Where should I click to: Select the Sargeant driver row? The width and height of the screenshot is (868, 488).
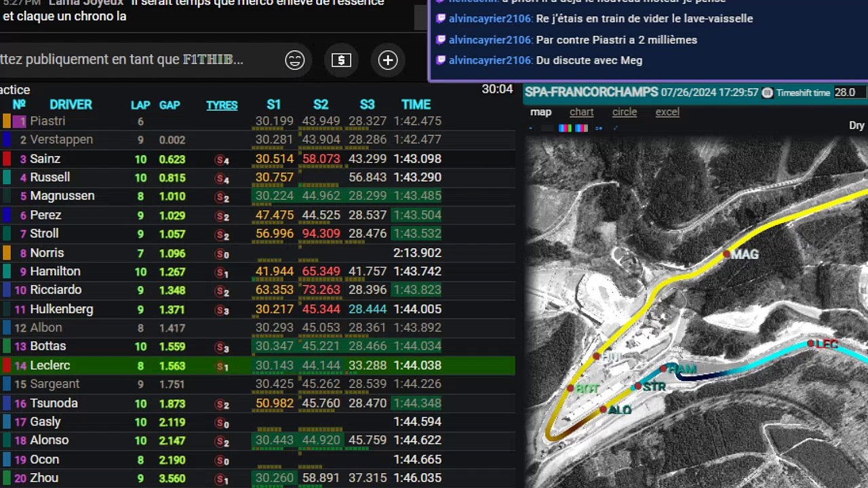258,384
